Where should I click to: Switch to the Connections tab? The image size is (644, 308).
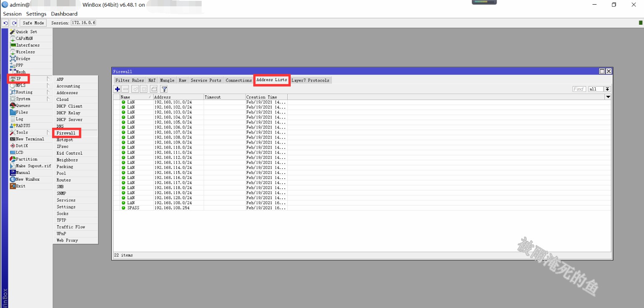coord(239,80)
